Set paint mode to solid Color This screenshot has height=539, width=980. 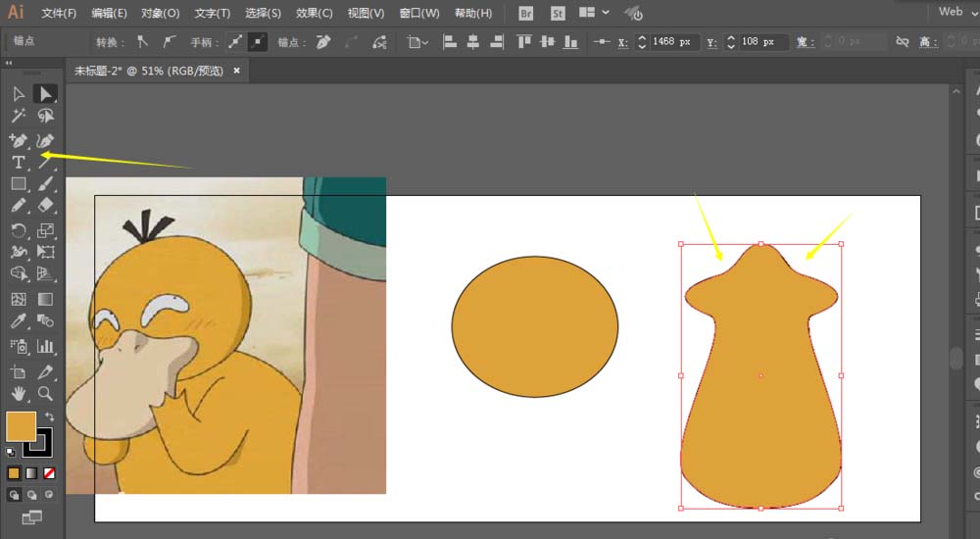tap(14, 473)
